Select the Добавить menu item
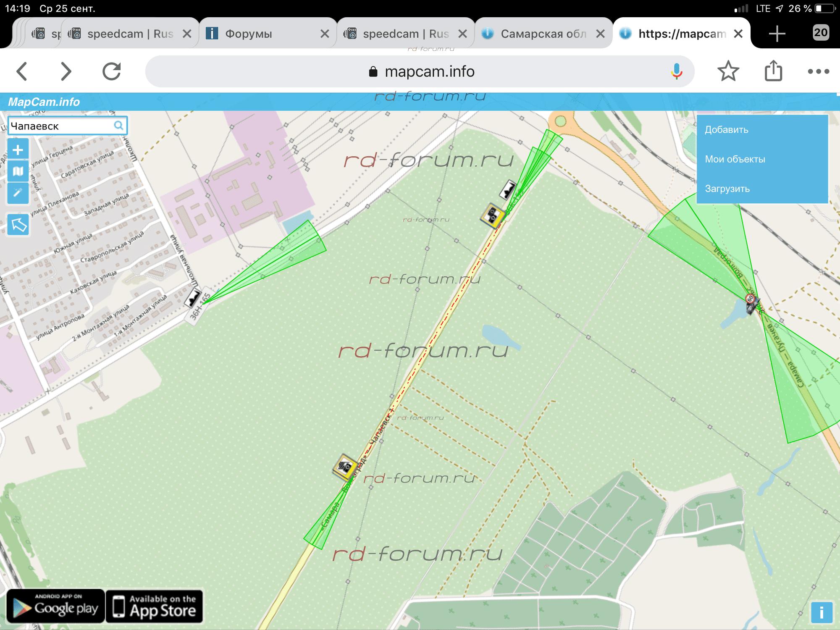The image size is (840, 630). (727, 130)
